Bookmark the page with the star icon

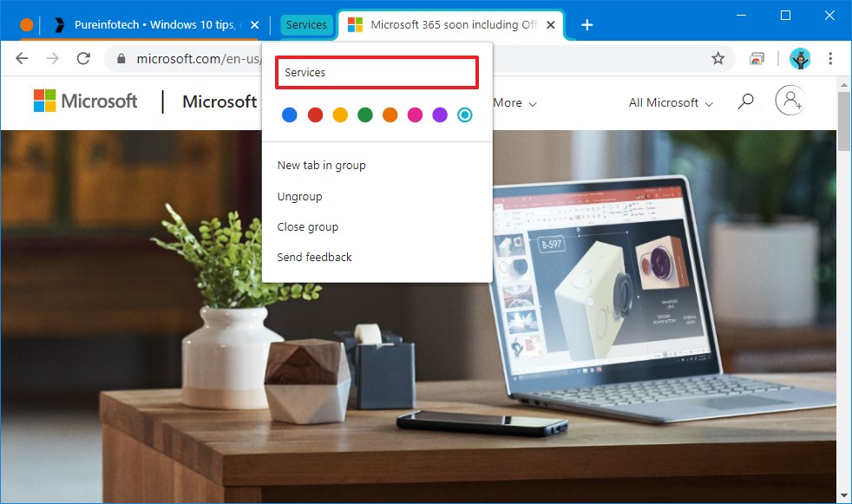(x=718, y=58)
